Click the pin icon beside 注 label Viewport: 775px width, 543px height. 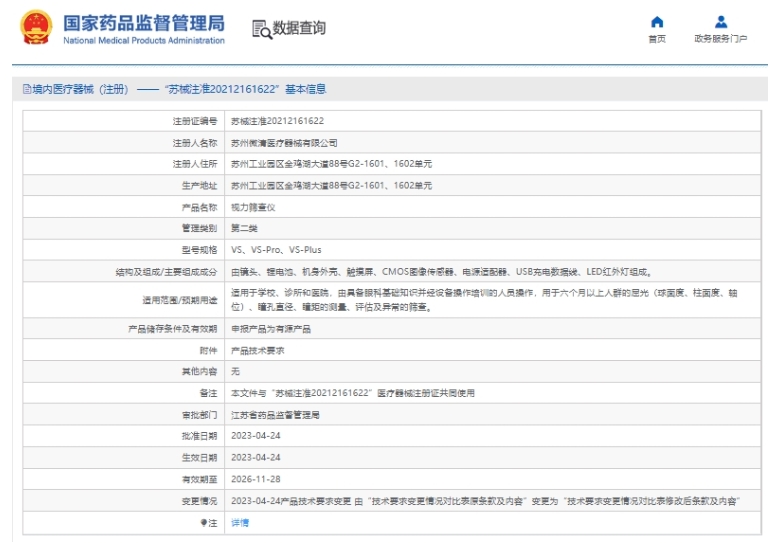tap(202, 523)
